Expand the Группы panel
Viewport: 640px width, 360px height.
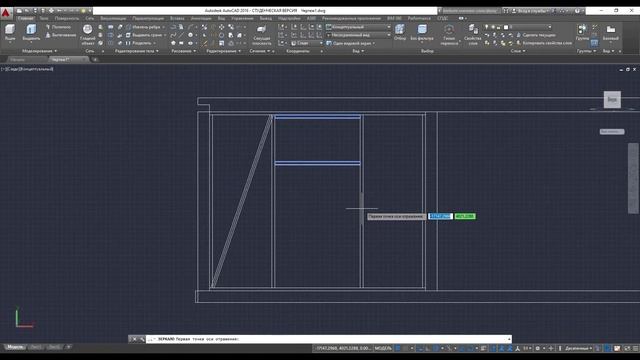pyautogui.click(x=587, y=51)
